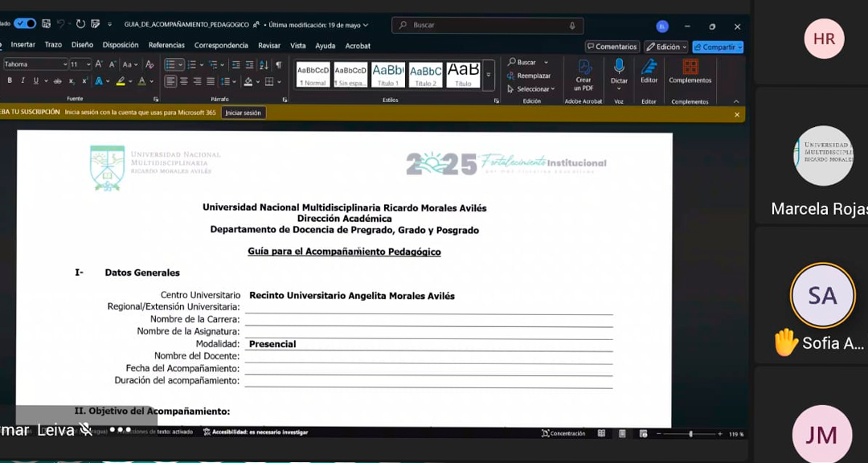Image resolution: width=868 pixels, height=463 pixels.
Task: Toggle Italic formatting
Action: [23, 81]
